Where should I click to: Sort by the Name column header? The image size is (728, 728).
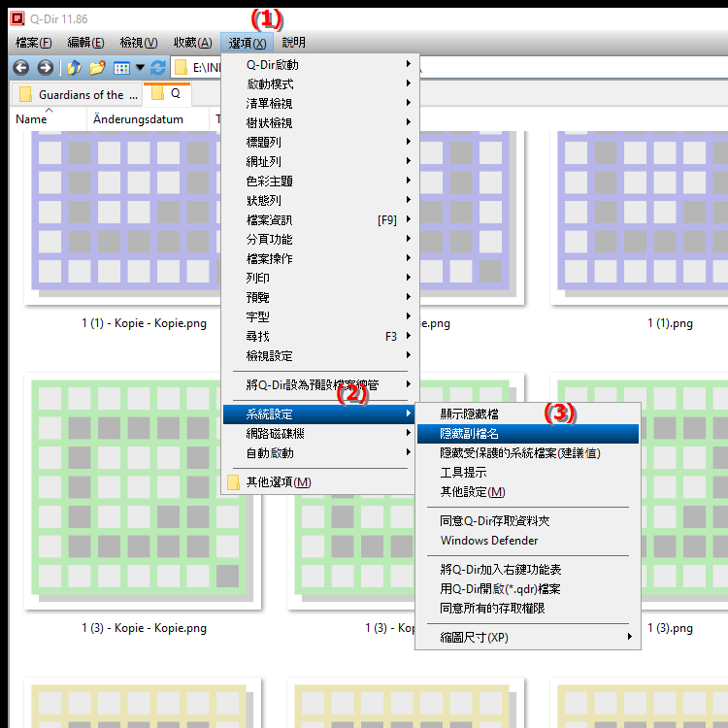(x=49, y=118)
